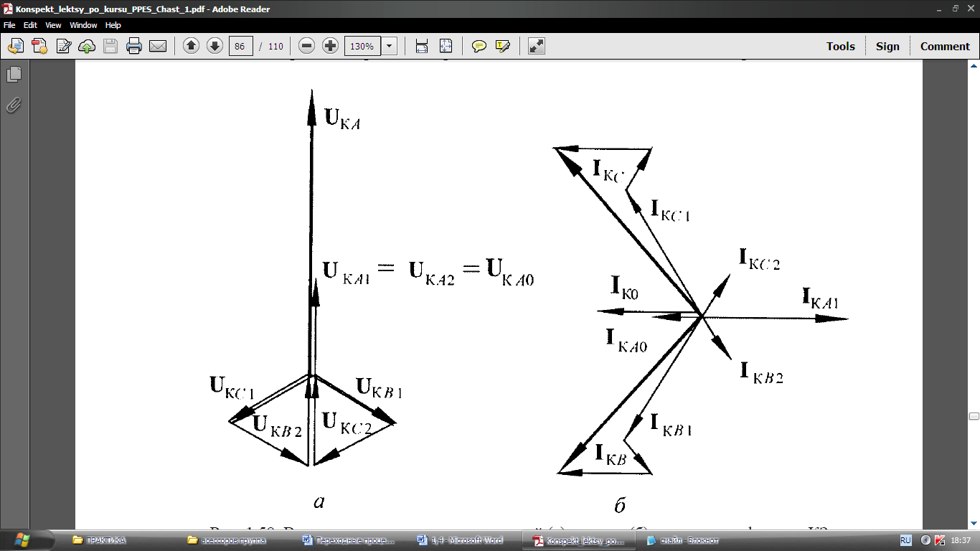The height and width of the screenshot is (551, 980).
Task: Click the total page count 110
Action: click(x=276, y=46)
